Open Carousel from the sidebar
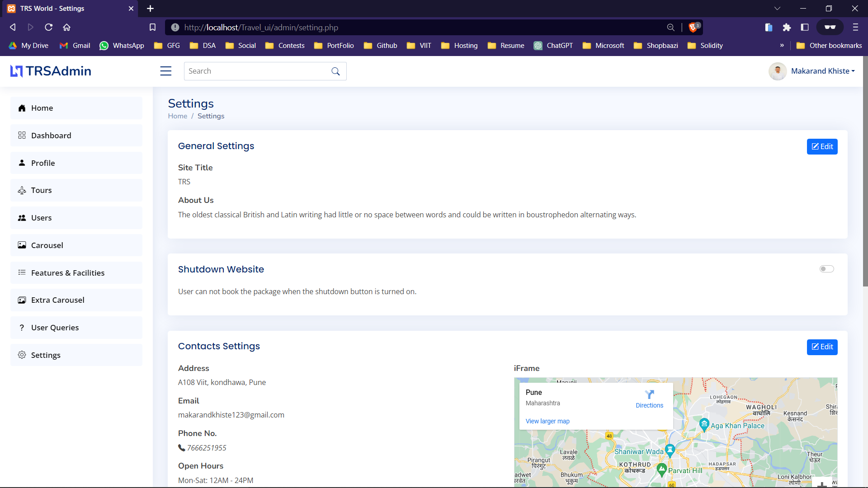The height and width of the screenshot is (488, 868). (x=76, y=245)
